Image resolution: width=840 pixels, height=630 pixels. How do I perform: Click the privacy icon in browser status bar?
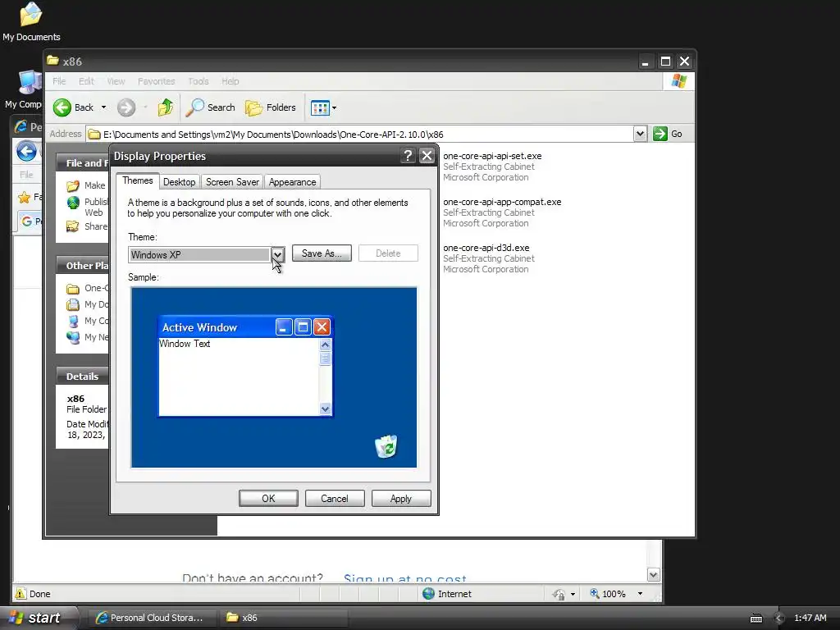(559, 594)
